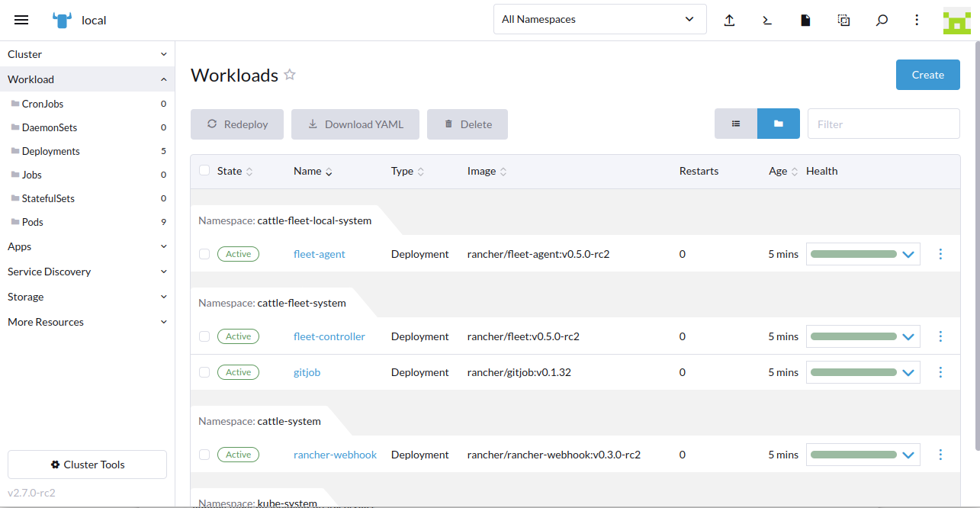
Task: Open the All Namespaces dropdown
Action: click(x=599, y=20)
